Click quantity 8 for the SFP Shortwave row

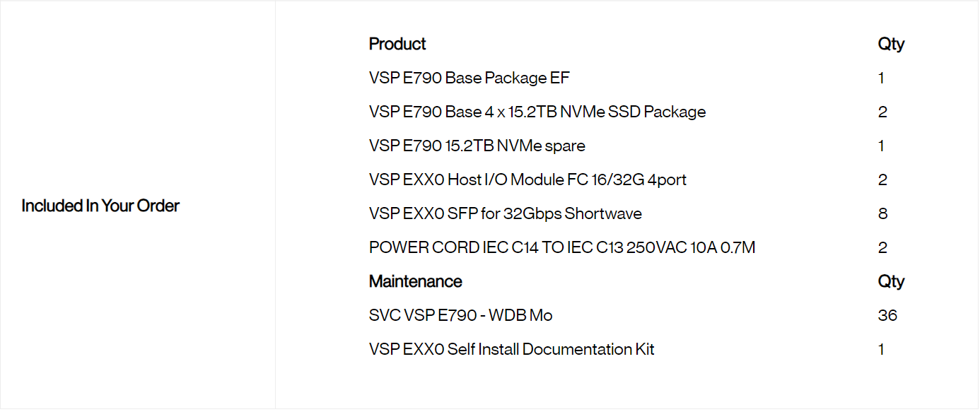point(882,213)
